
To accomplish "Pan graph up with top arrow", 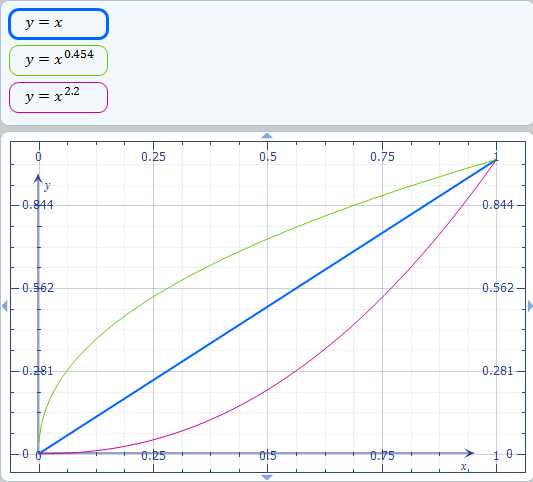I will tap(267, 136).
